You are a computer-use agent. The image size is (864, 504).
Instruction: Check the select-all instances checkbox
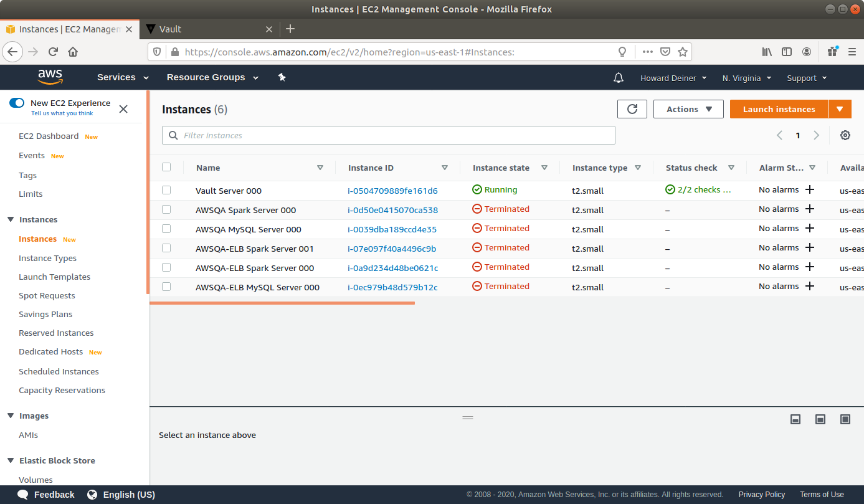[x=166, y=167]
